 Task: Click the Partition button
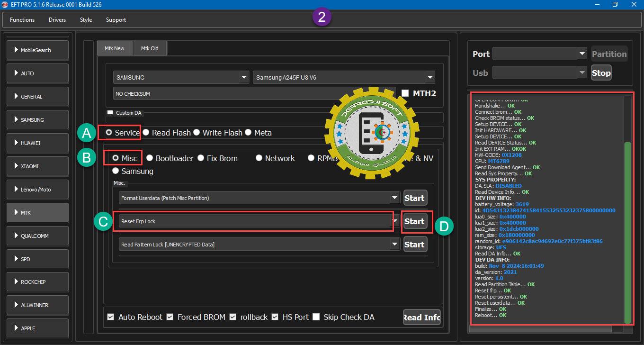609,54
